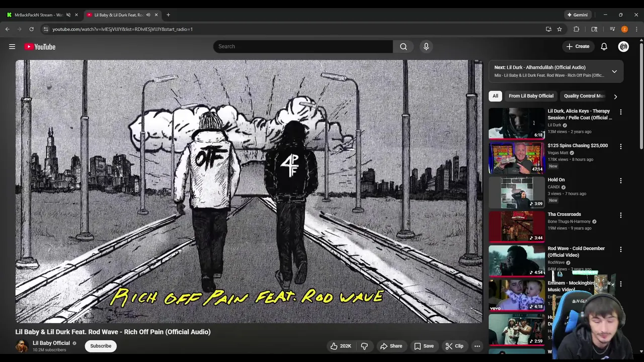Bookmark this page with star
Viewport: 644px width, 362px height.
[x=559, y=29]
